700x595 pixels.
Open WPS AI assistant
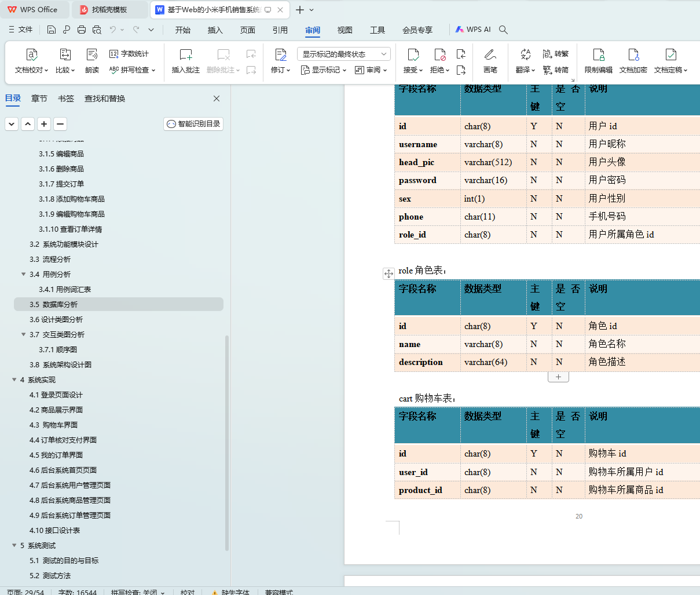[473, 30]
